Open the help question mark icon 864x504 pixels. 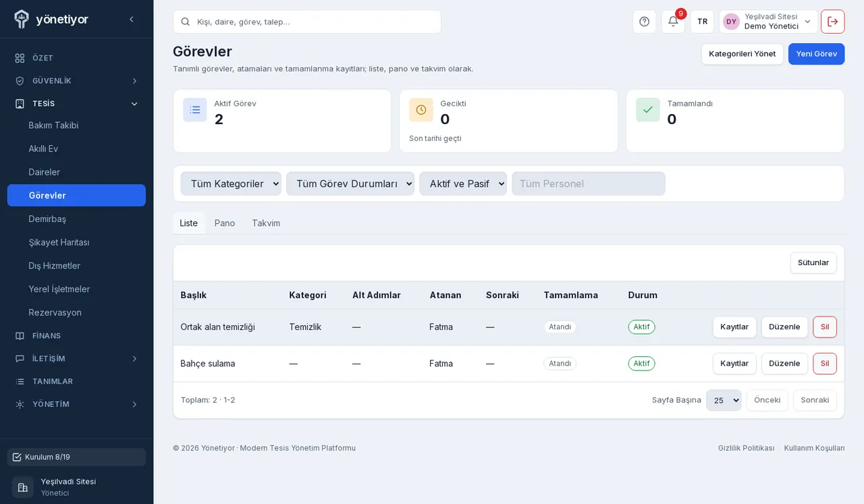[644, 22]
